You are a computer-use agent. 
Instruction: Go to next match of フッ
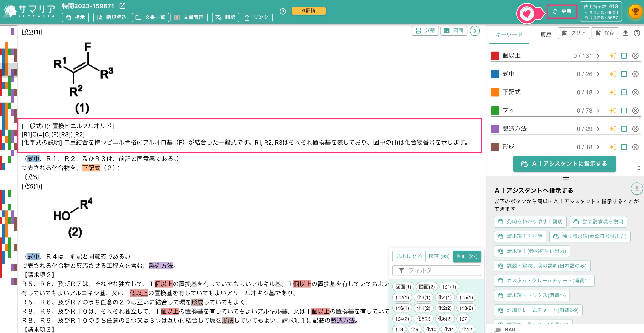pyautogui.click(x=598, y=111)
